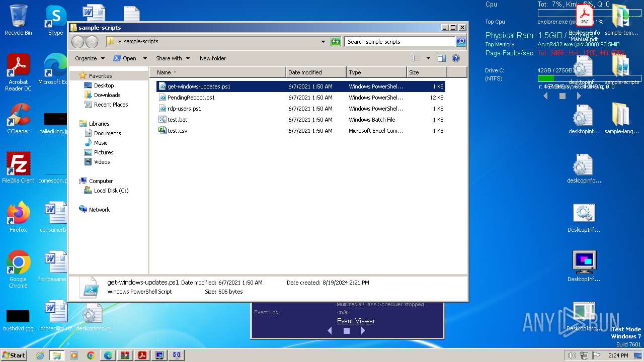This screenshot has width=644, height=362.
Task: Click the search magnifier icon
Action: pos(460,42)
